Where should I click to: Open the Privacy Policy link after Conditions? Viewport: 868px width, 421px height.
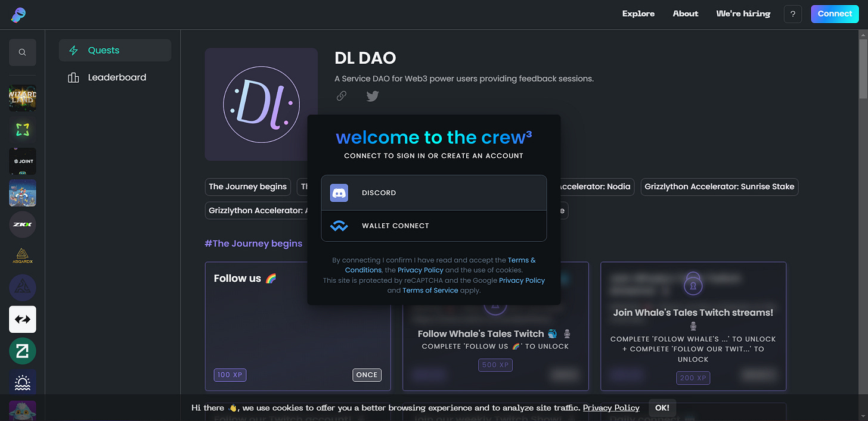coord(420,270)
